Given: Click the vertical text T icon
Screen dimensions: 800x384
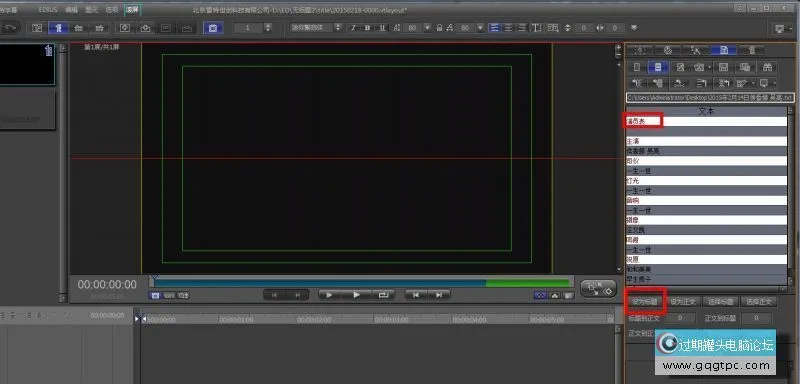Looking at the screenshot, I should [536, 28].
